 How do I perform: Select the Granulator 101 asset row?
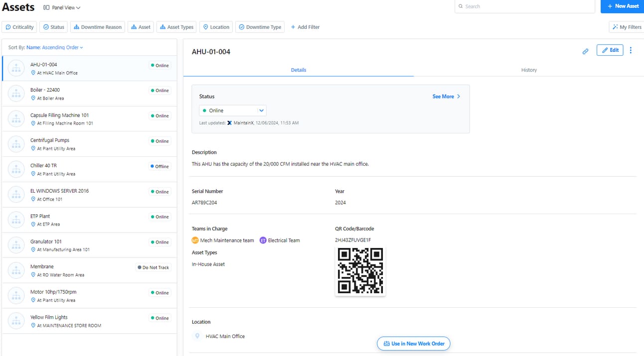89,245
